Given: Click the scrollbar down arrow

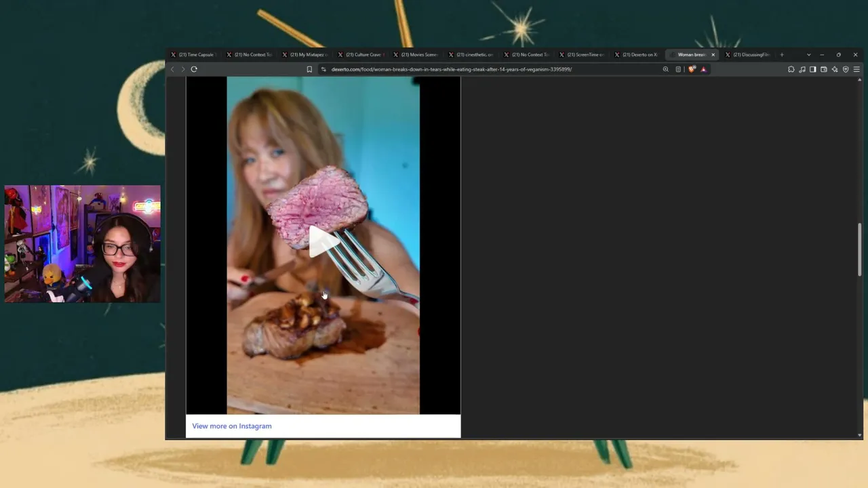Looking at the screenshot, I should pos(860,435).
